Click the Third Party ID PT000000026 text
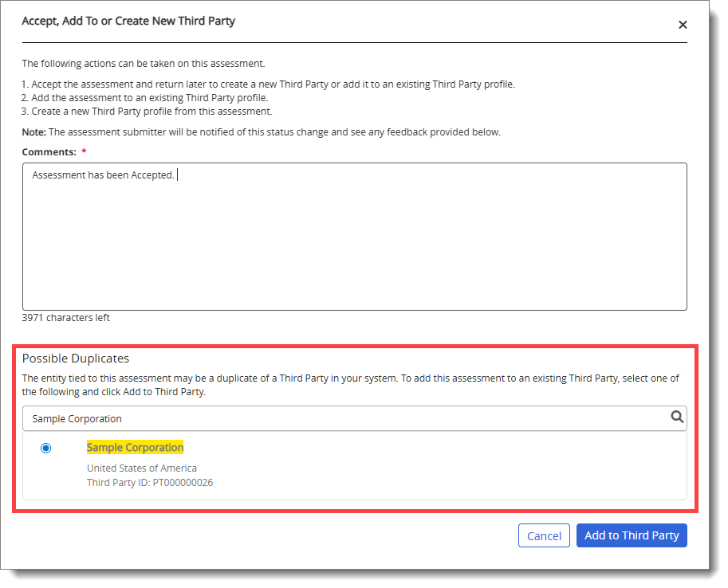 (149, 482)
